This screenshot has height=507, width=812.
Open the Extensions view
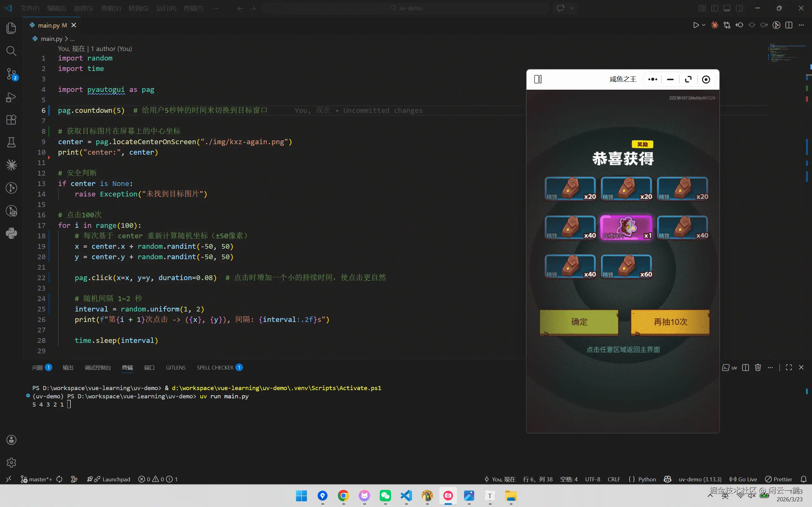(11, 120)
